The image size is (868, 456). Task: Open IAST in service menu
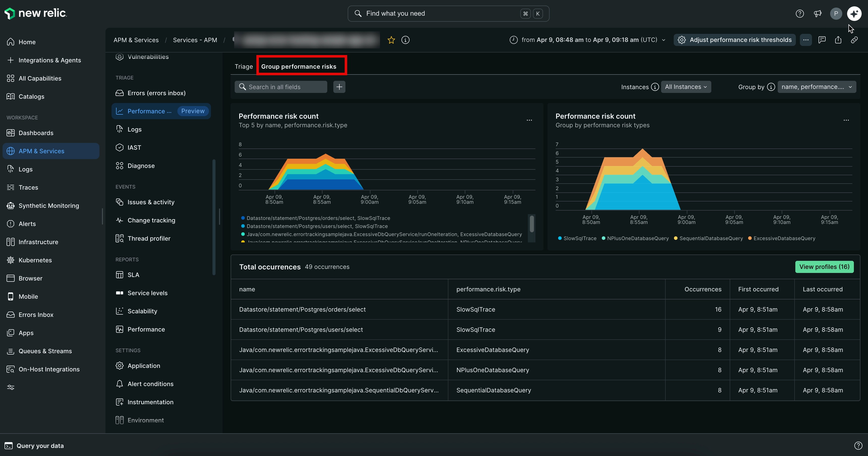click(161, 147)
